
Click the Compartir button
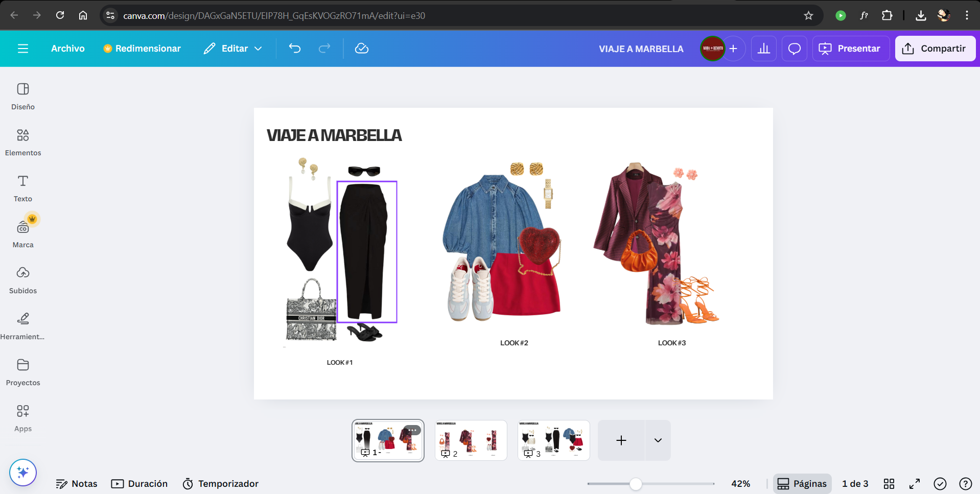pos(935,49)
